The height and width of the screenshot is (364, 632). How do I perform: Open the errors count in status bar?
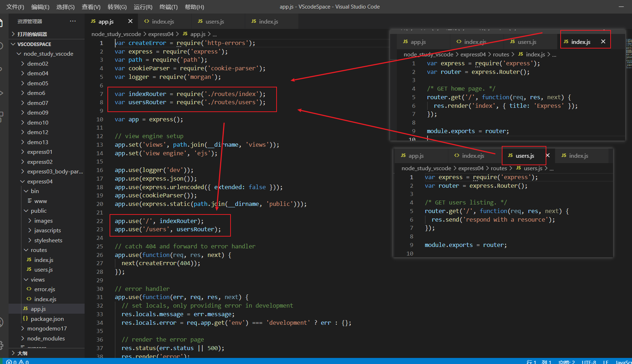click(x=11, y=362)
